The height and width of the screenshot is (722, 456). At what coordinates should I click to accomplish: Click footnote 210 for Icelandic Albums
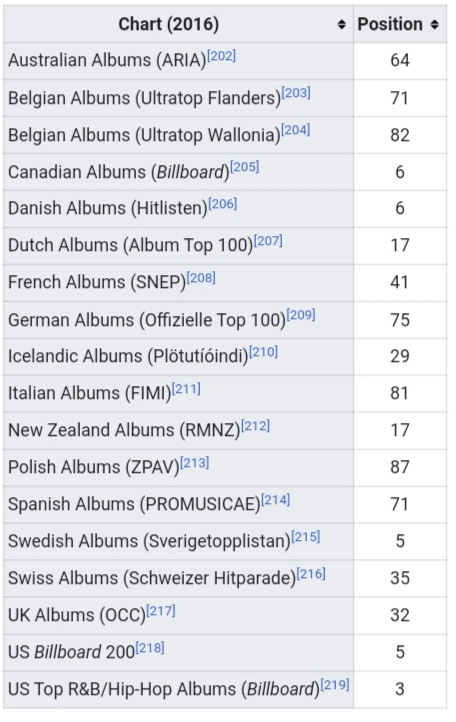pyautogui.click(x=263, y=352)
